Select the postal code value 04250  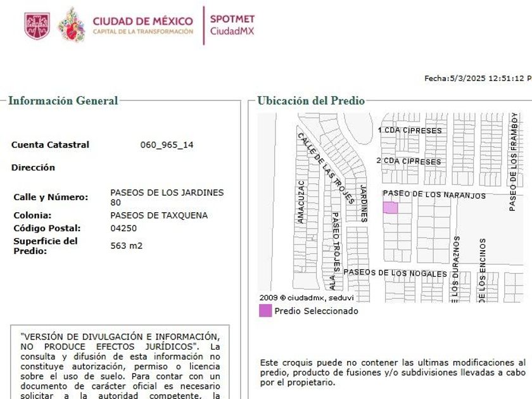click(x=123, y=229)
